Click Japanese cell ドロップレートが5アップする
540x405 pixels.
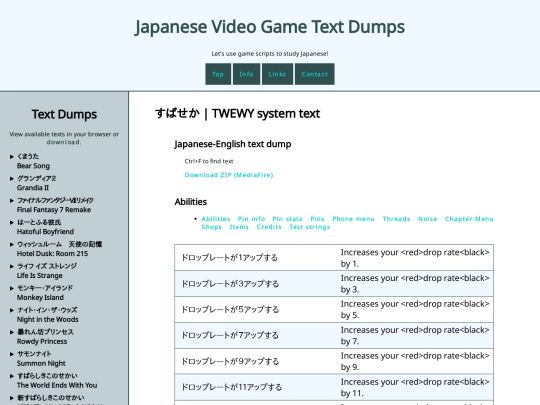[x=256, y=310]
